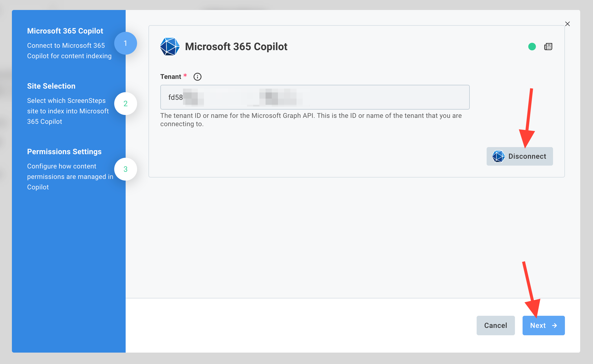Go to the step 2 circle
Image resolution: width=593 pixels, height=364 pixels.
point(125,104)
